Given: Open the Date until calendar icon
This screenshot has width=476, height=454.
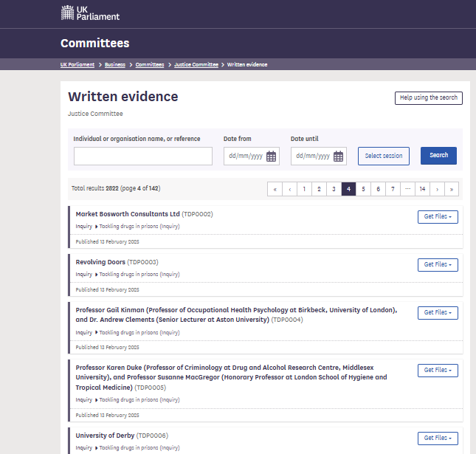Looking at the screenshot, I should 338,157.
